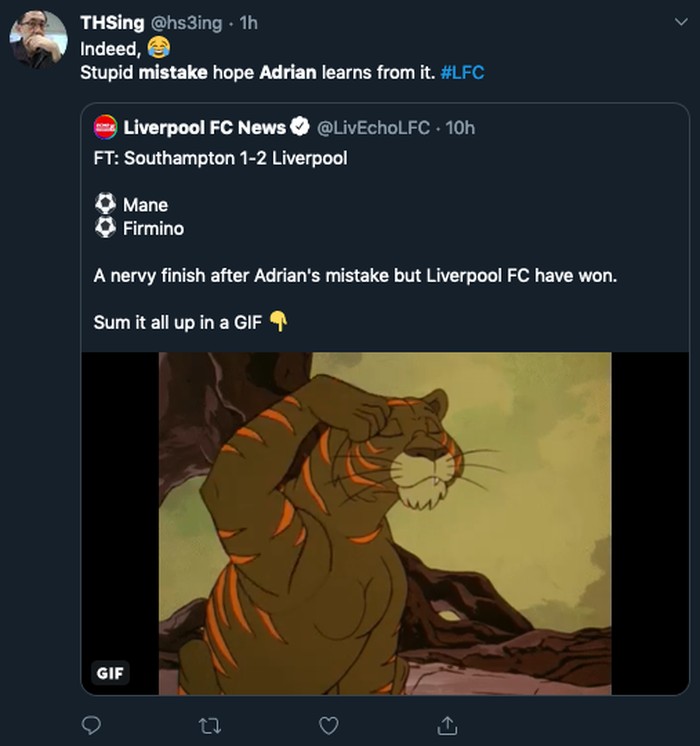This screenshot has width=700, height=746.
Task: Retweet the THSing tweet
Action: click(x=209, y=723)
